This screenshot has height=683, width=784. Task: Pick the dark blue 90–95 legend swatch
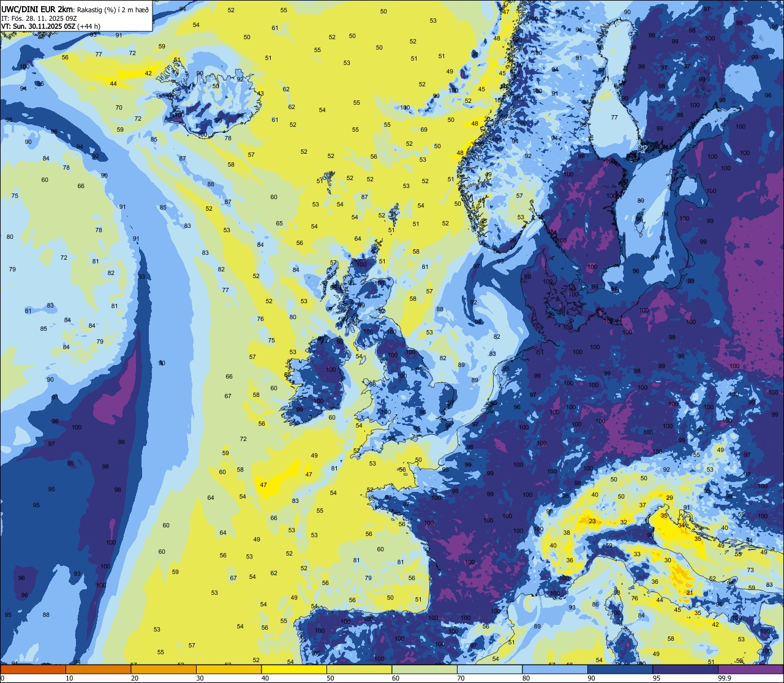(620, 670)
